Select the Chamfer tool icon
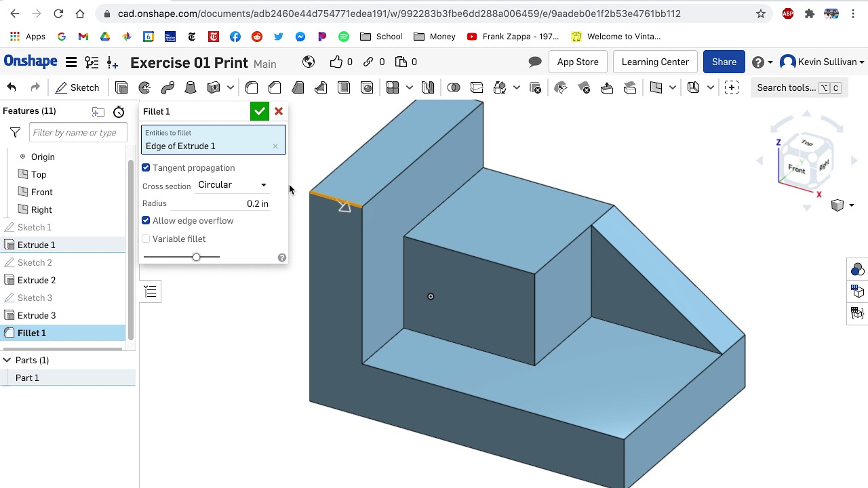The height and width of the screenshot is (488, 868). (x=275, y=87)
